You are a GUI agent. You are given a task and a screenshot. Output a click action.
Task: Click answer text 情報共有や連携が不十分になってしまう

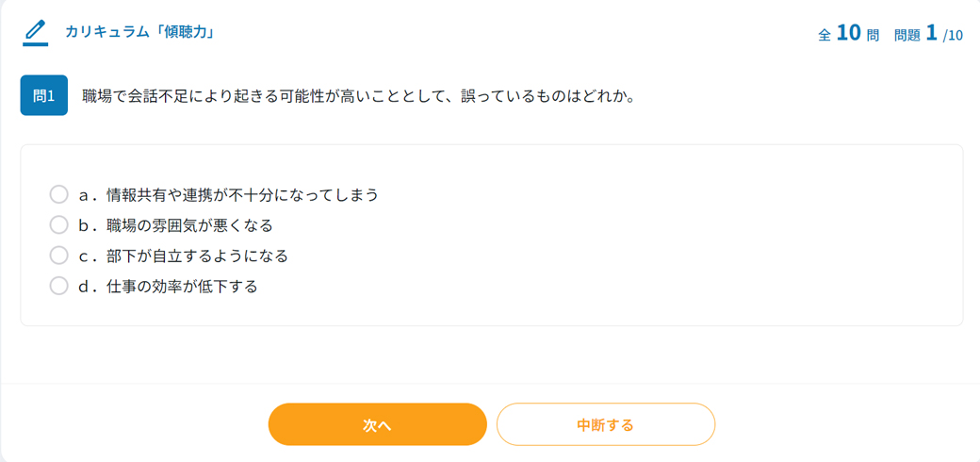pos(242,194)
